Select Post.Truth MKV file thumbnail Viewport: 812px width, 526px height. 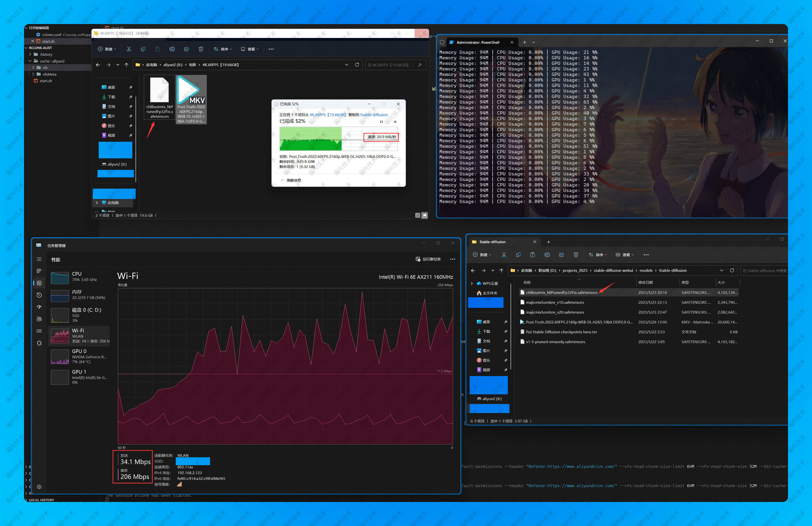pyautogui.click(x=191, y=99)
